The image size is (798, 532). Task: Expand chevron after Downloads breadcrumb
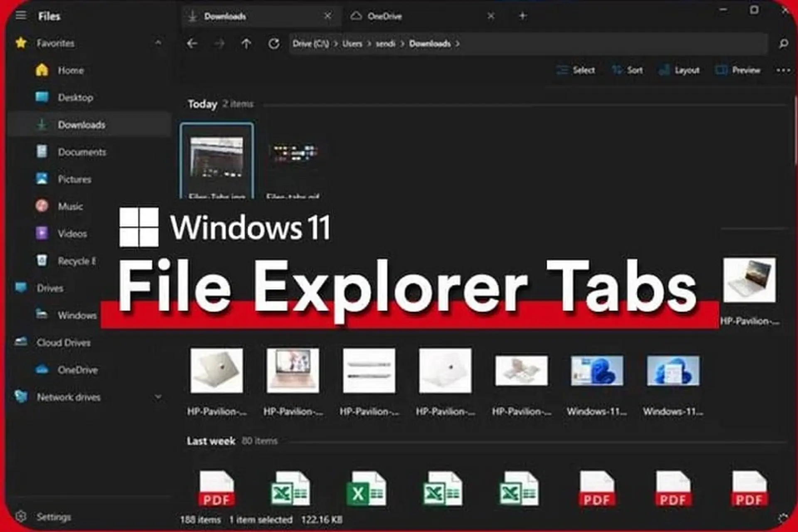(458, 44)
